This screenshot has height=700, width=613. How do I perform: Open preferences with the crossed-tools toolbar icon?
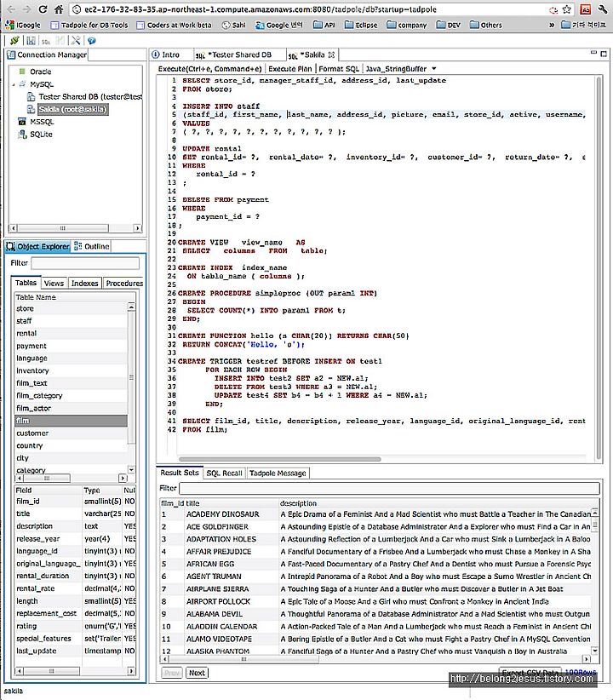click(76, 41)
